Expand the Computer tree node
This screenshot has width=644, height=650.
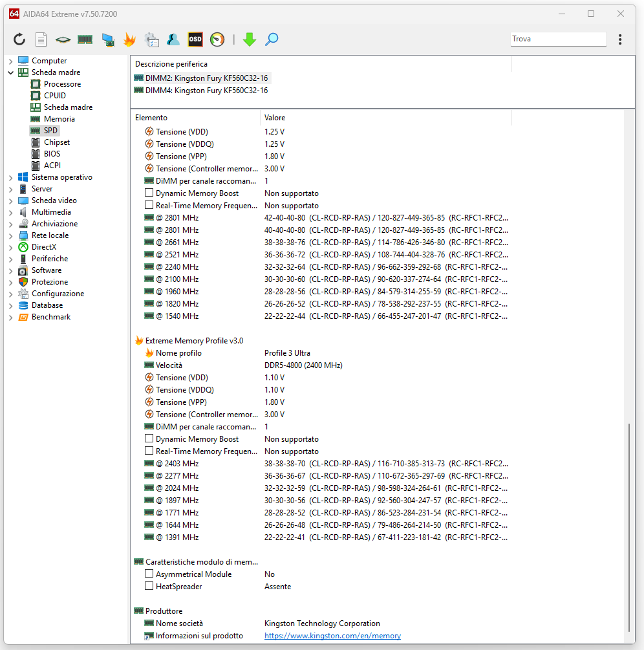[11, 61]
